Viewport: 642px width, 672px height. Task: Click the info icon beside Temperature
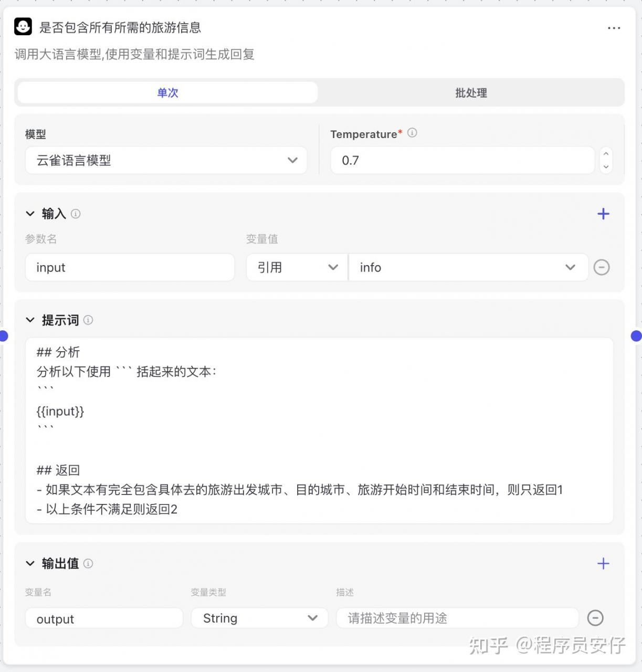pyautogui.click(x=412, y=133)
